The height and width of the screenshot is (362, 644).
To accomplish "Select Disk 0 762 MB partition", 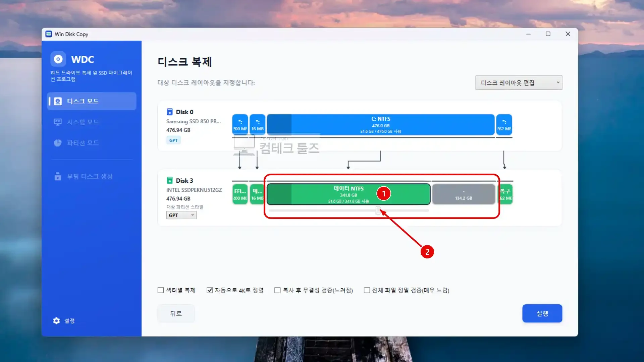I will [x=504, y=125].
